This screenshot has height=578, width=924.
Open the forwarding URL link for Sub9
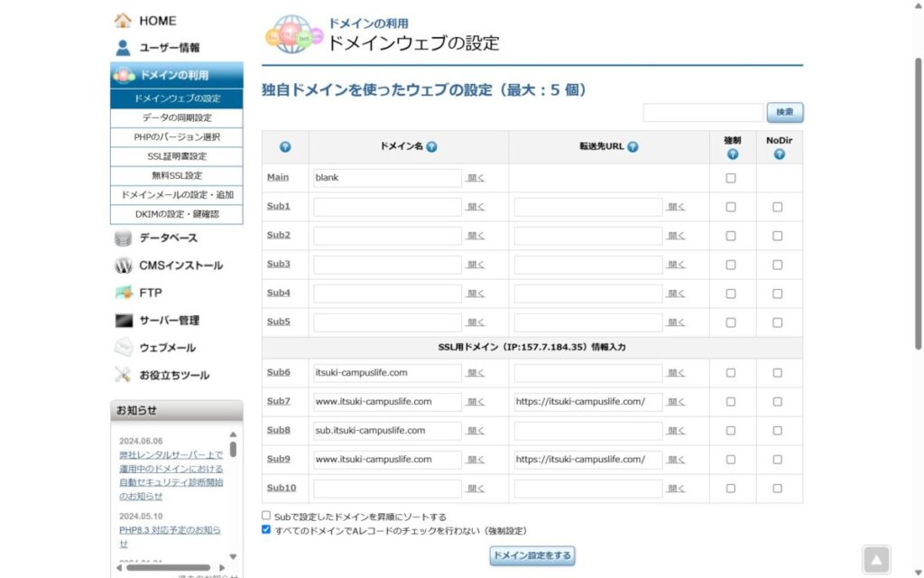676,460
